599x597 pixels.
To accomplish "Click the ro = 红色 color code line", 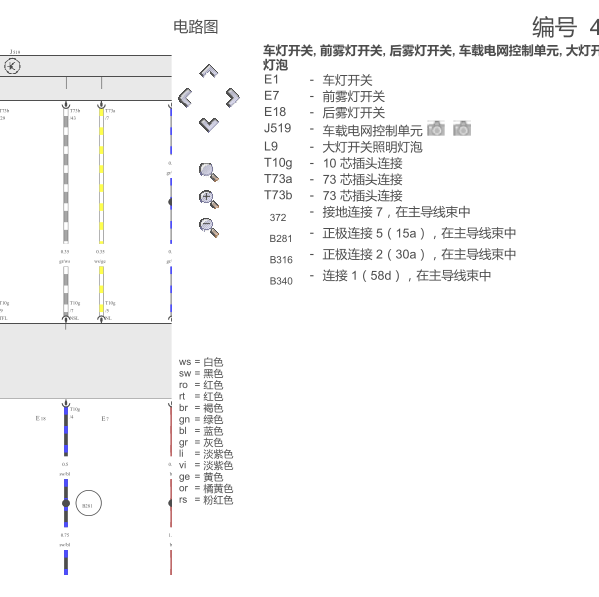I will tap(201, 385).
